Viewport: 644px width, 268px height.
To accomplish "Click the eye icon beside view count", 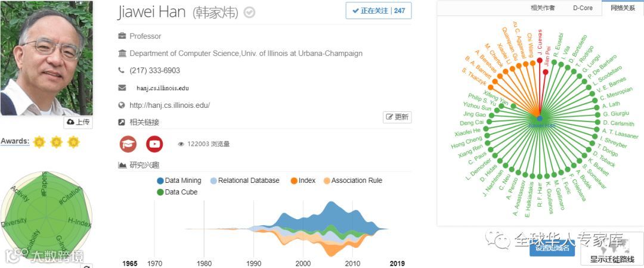I will (181, 144).
